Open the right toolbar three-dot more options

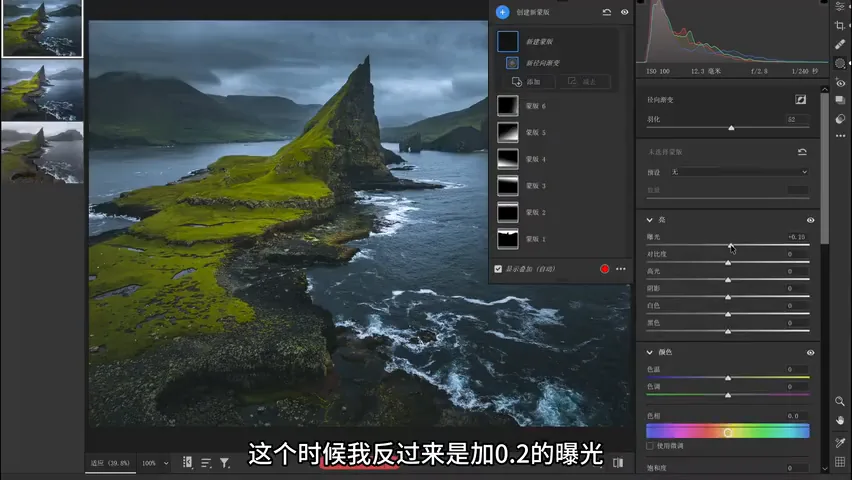840,136
